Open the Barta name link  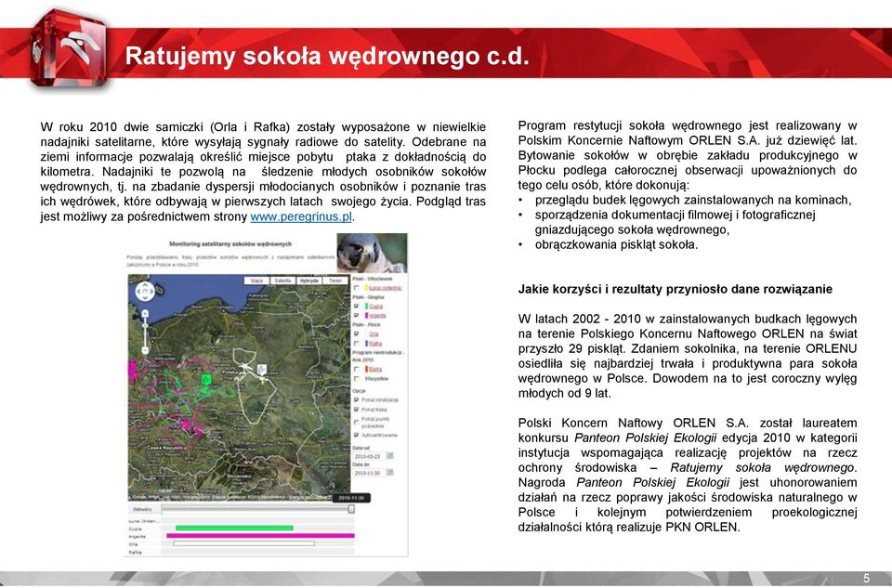tap(375, 369)
